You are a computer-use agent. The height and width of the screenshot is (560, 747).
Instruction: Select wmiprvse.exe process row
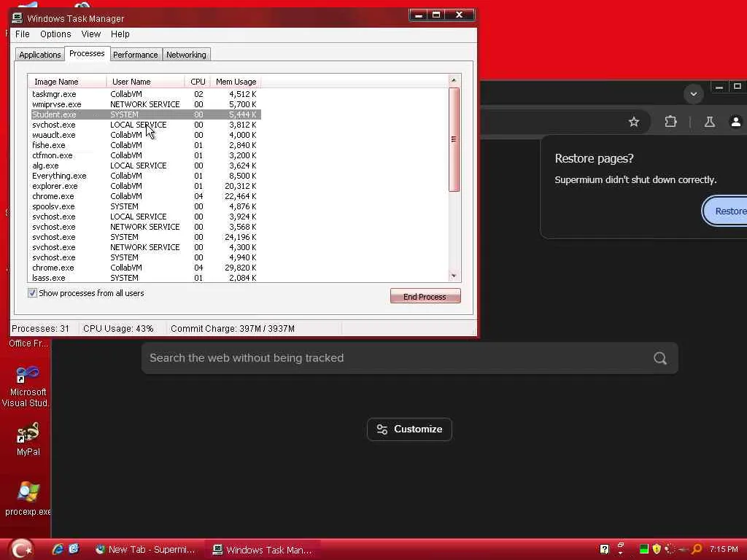click(x=144, y=104)
